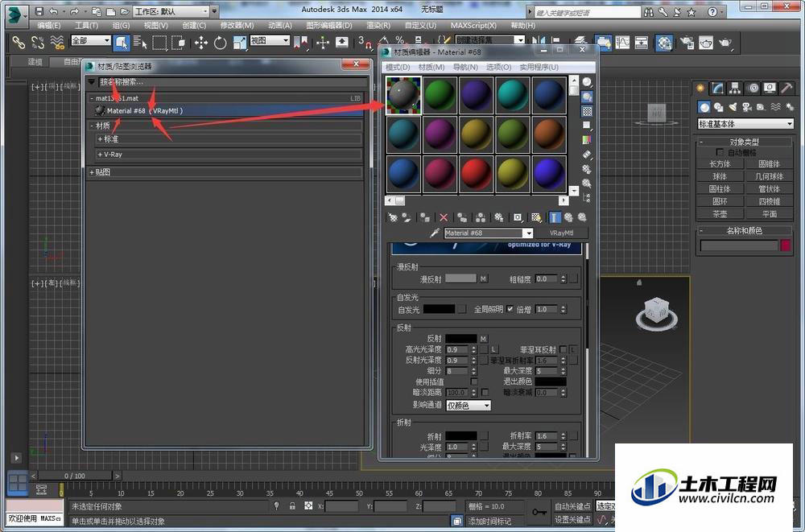Click the Undo arrow in title bar
805x532 pixels.
click(53, 10)
